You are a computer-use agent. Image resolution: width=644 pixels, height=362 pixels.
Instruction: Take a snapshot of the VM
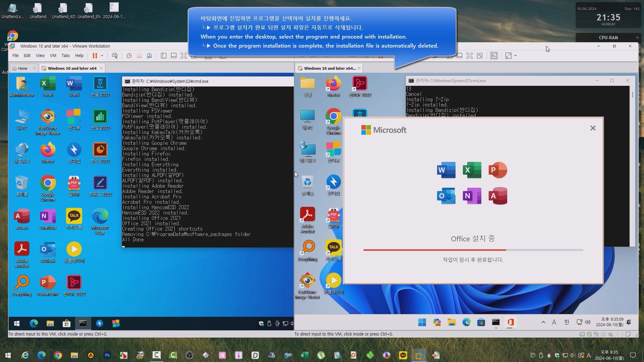[129, 56]
